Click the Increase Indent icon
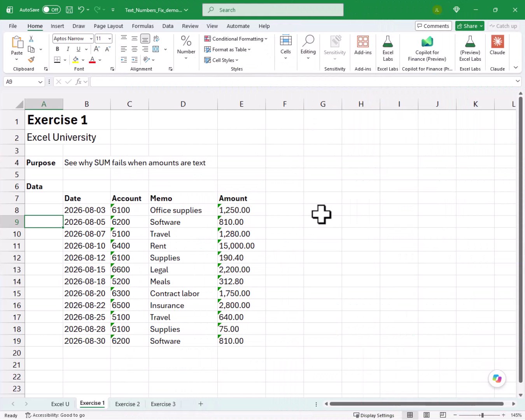Screen dimensions: 525x420 [135, 59]
